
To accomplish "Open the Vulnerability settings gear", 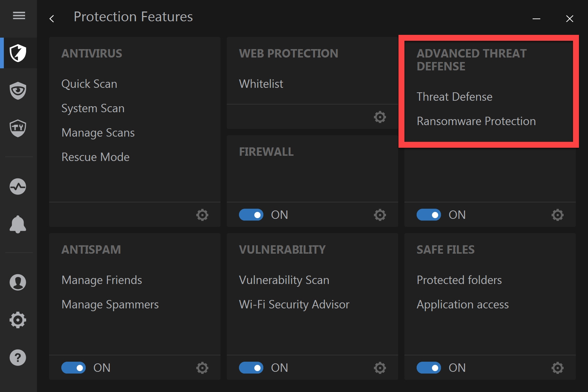I will [380, 368].
